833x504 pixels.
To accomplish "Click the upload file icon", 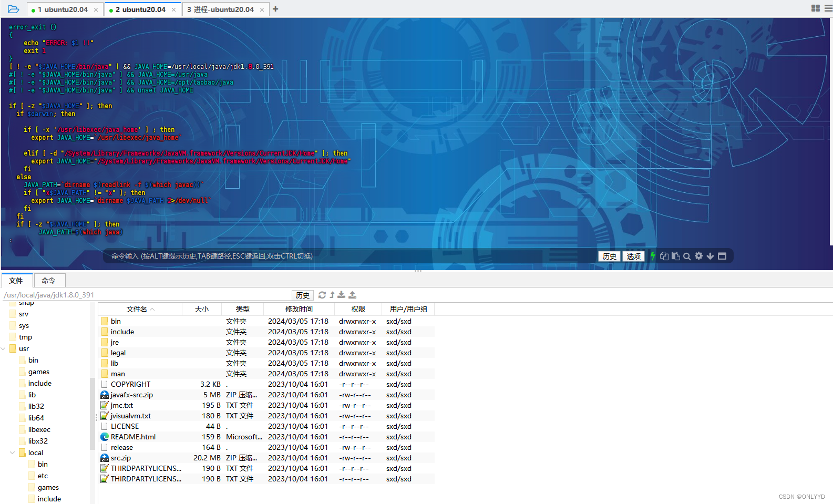I will click(x=353, y=295).
